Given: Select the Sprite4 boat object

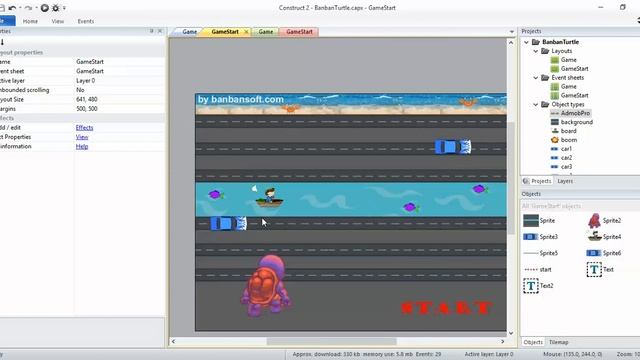Looking at the screenshot, I should point(604,237).
